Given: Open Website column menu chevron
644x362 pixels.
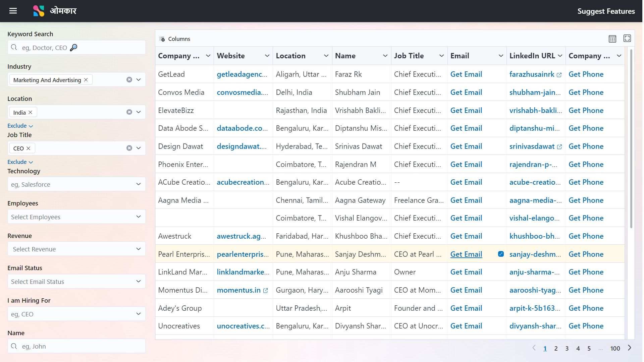Looking at the screenshot, I should pyautogui.click(x=267, y=56).
